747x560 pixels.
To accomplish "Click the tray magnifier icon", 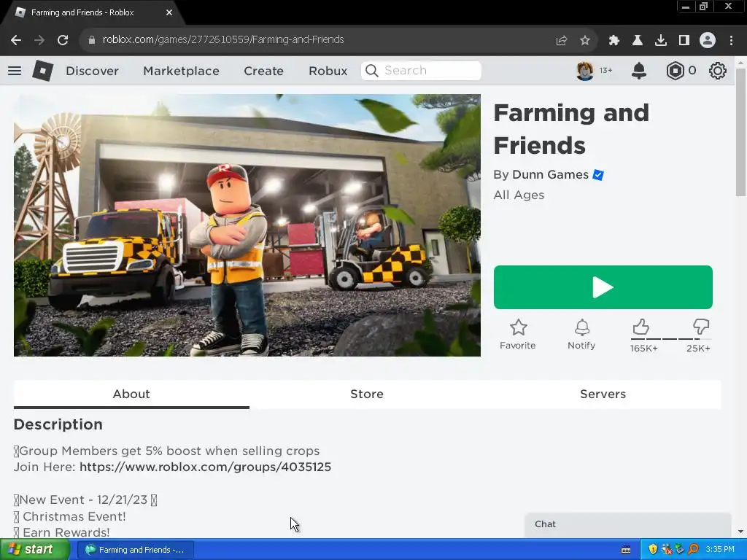I will tap(694, 550).
